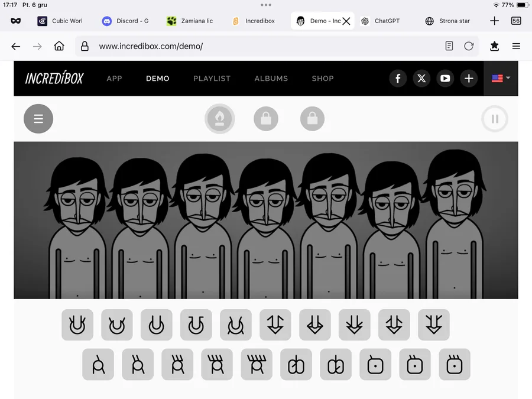Switch to the ChatGPT tab
The width and height of the screenshot is (532, 399).
(x=380, y=21)
